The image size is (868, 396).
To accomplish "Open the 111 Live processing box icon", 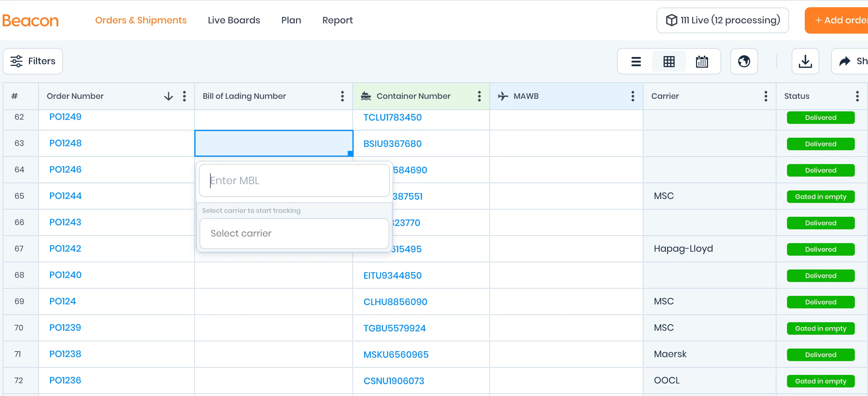I will click(671, 20).
